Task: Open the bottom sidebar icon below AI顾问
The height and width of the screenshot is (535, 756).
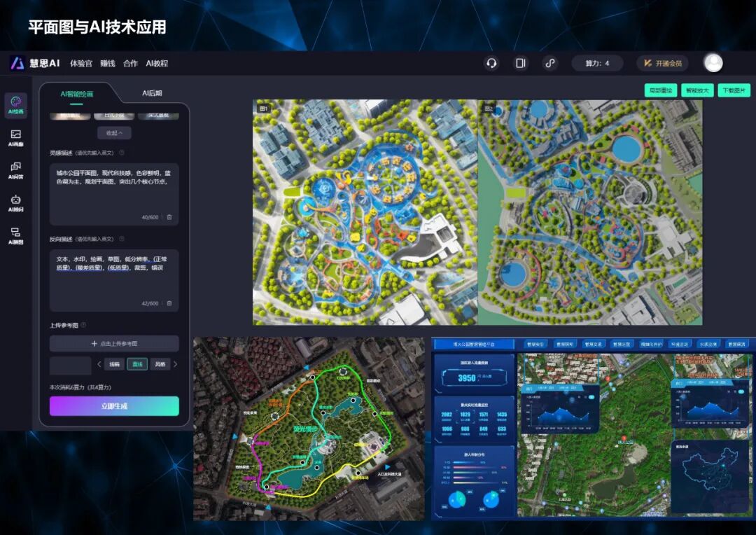Action: [x=16, y=236]
